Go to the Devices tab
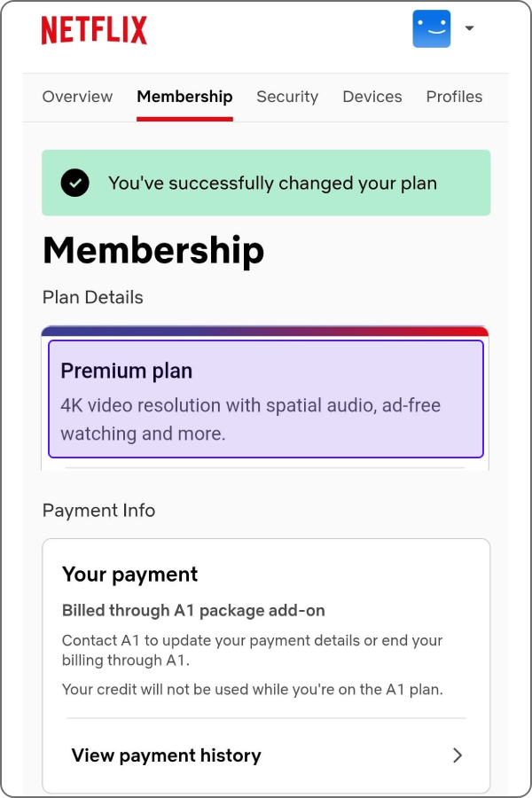The image size is (532, 798). click(x=372, y=97)
